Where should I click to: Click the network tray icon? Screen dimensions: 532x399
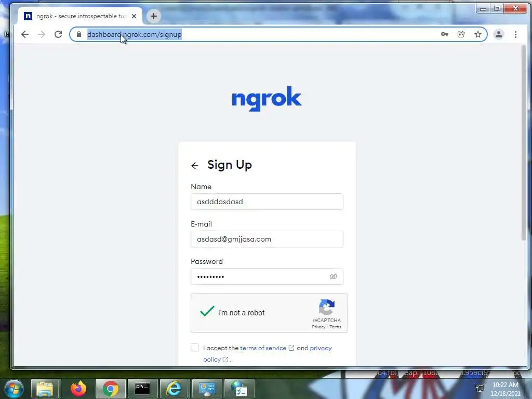click(x=480, y=389)
